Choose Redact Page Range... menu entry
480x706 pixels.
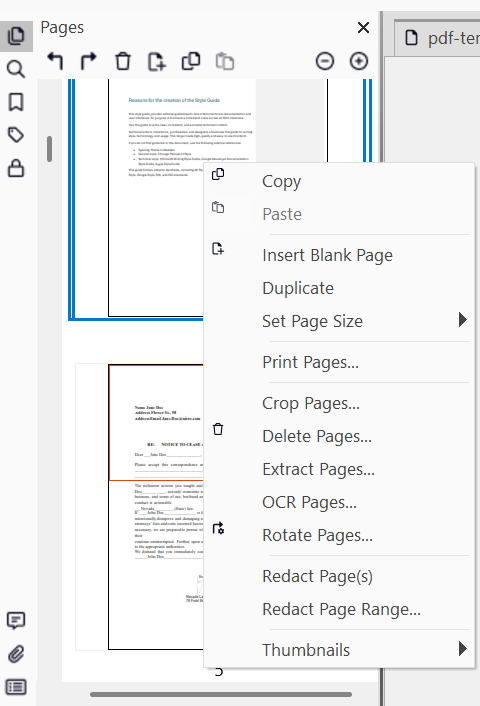pyautogui.click(x=339, y=609)
